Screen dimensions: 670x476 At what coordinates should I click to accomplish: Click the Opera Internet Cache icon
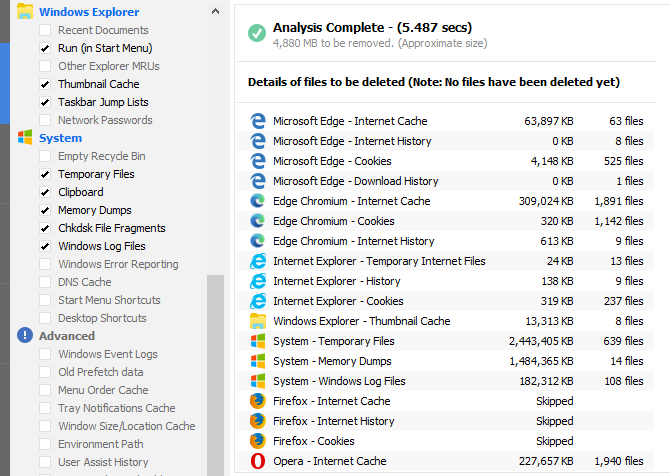click(x=258, y=461)
